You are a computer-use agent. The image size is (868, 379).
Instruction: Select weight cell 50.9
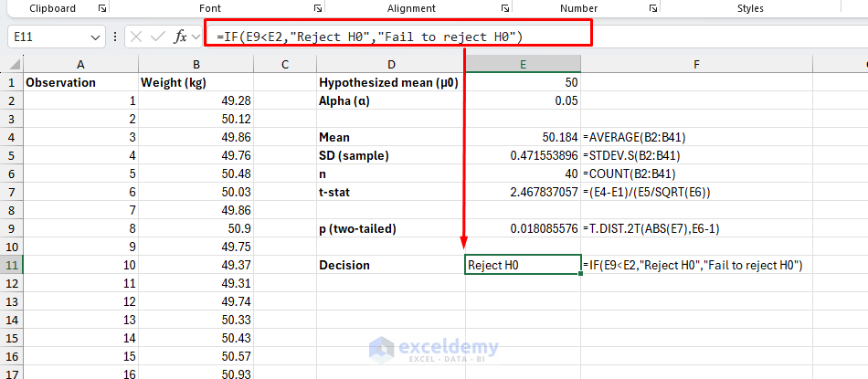(196, 228)
